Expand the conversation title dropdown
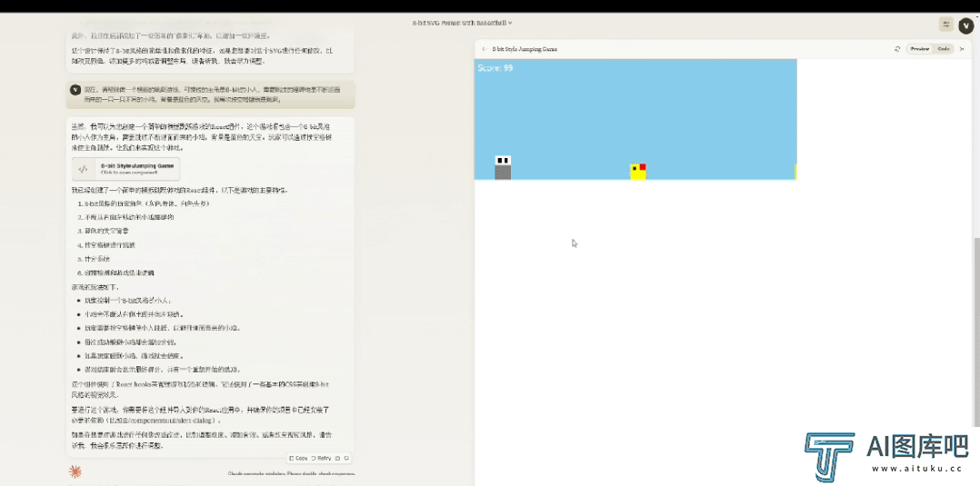Screen dimensions: 980x486 coord(463,23)
